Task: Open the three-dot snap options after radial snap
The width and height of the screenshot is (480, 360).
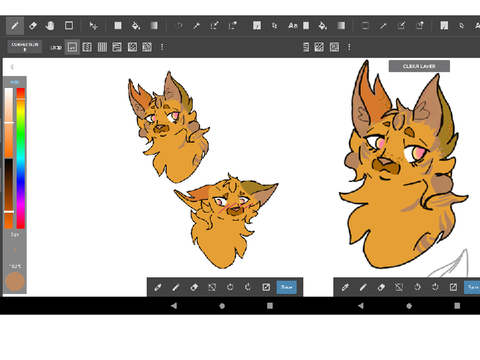Action: click(x=162, y=47)
